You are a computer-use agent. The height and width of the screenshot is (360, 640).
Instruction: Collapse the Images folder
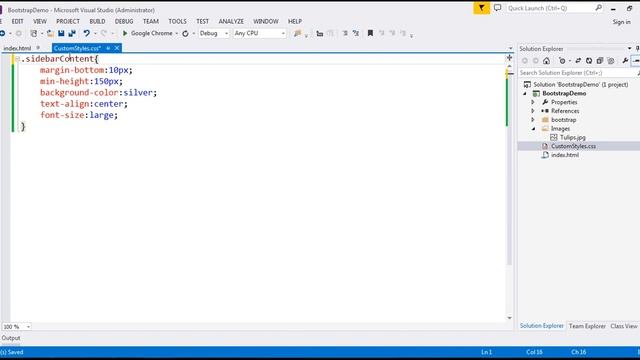[x=533, y=129]
